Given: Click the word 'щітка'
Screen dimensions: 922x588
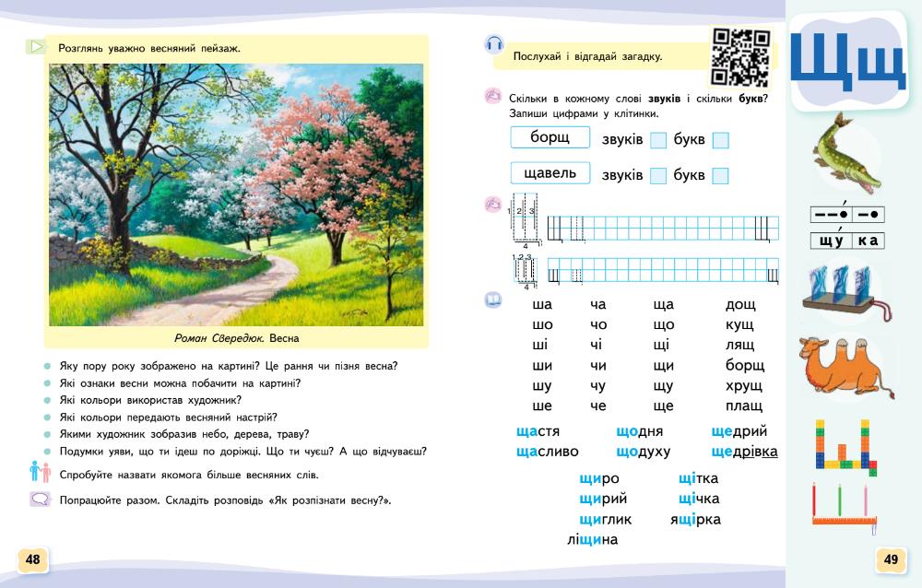Looking at the screenshot, I should tap(698, 478).
